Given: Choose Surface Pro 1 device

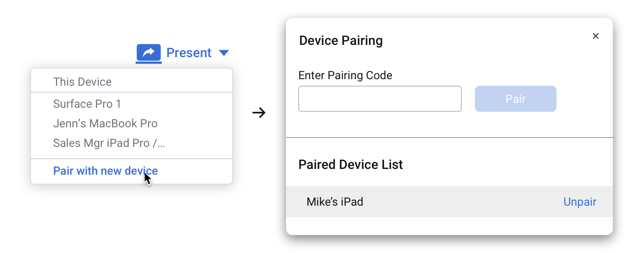Looking at the screenshot, I should coord(87,104).
